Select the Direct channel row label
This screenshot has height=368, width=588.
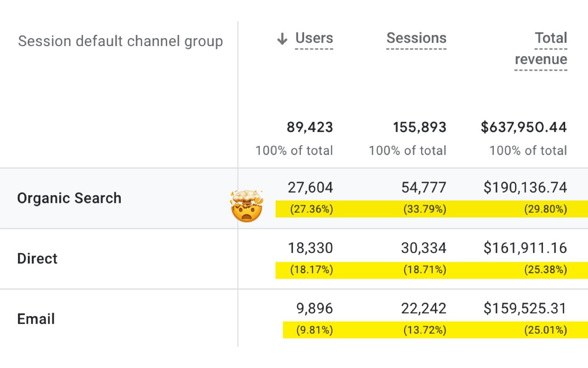[37, 259]
